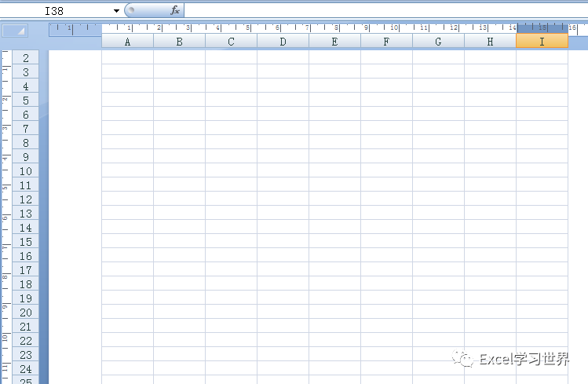Select cell B5 in the worksheet
The image size is (588, 384).
[179, 101]
